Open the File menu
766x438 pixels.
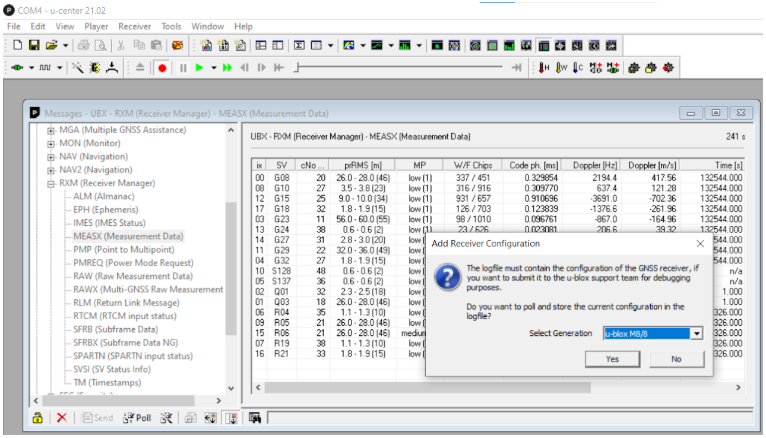(14, 26)
